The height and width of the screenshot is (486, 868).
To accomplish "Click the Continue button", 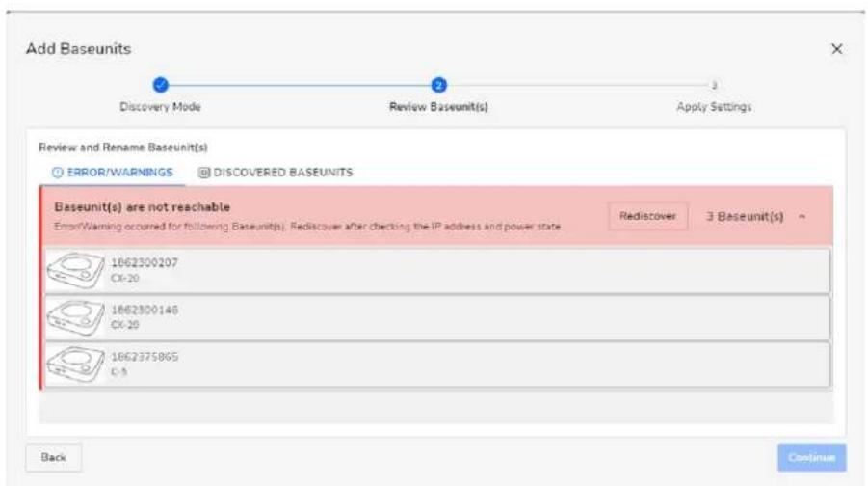I will pyautogui.click(x=811, y=457).
